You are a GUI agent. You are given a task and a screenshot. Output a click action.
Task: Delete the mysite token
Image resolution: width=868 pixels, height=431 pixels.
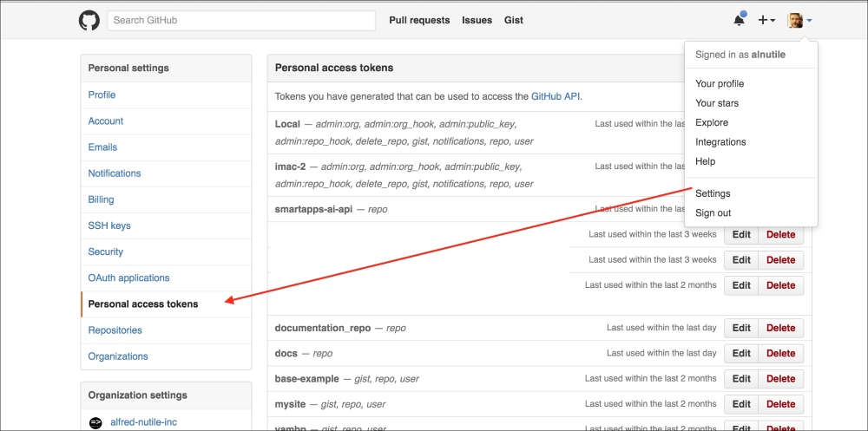coord(780,404)
